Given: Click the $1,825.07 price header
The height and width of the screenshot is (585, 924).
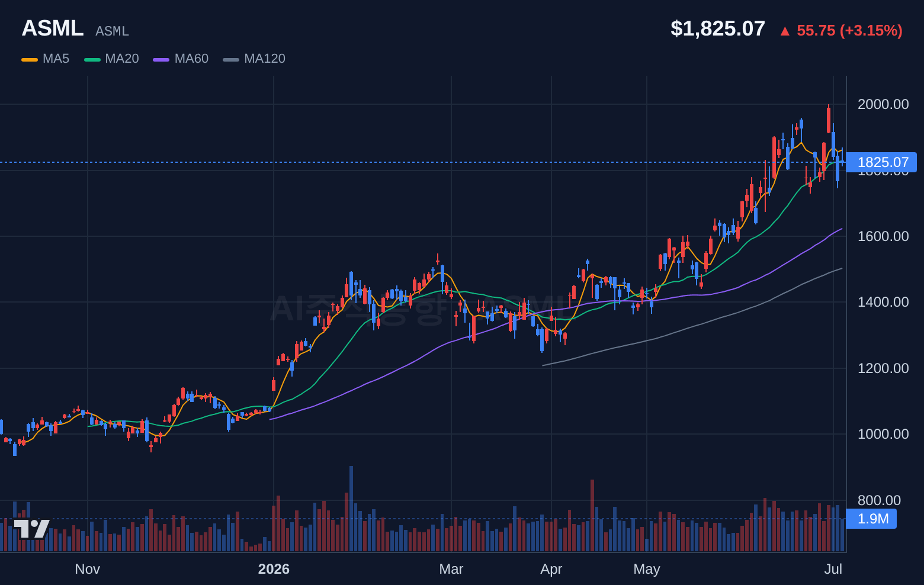Looking at the screenshot, I should (718, 28).
